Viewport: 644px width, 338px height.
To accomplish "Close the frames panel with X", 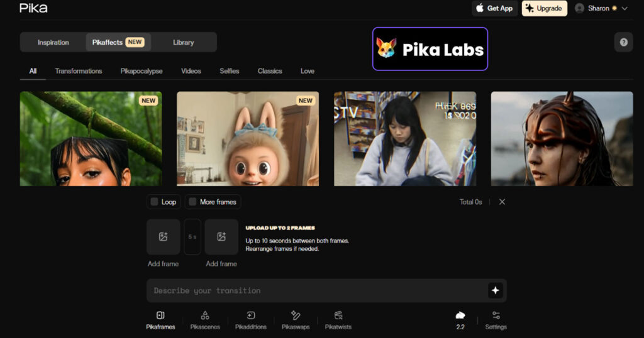I will [502, 202].
